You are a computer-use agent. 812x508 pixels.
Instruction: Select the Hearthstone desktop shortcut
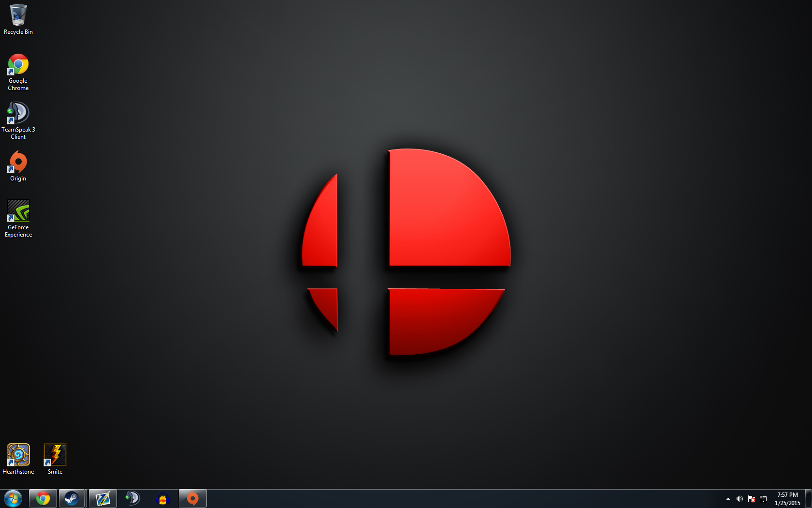pos(18,459)
